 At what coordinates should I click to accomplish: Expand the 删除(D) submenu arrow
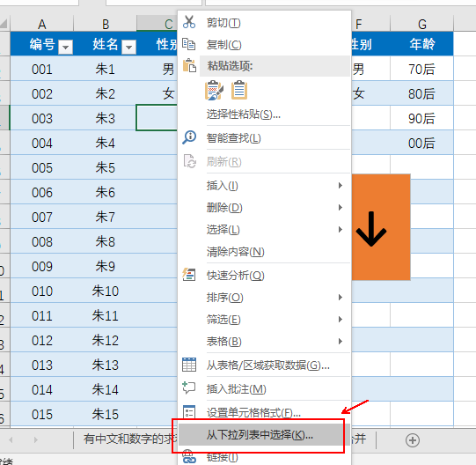click(x=341, y=207)
